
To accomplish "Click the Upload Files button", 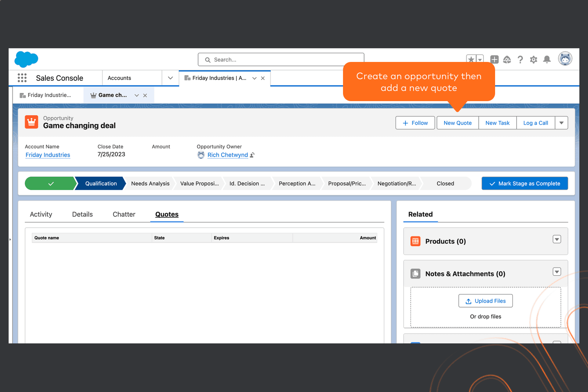I will tap(486, 301).
